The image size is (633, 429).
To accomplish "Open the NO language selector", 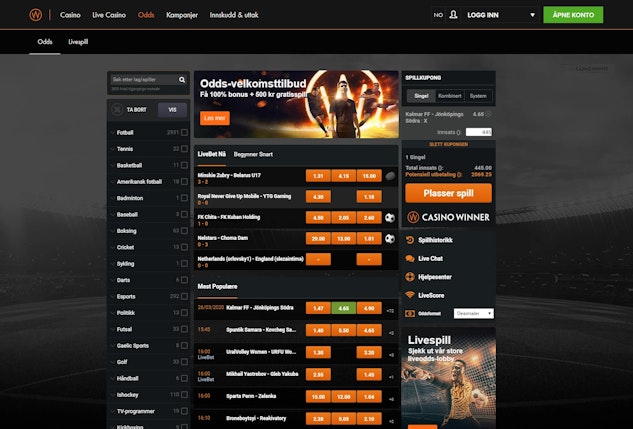I will [x=438, y=15].
